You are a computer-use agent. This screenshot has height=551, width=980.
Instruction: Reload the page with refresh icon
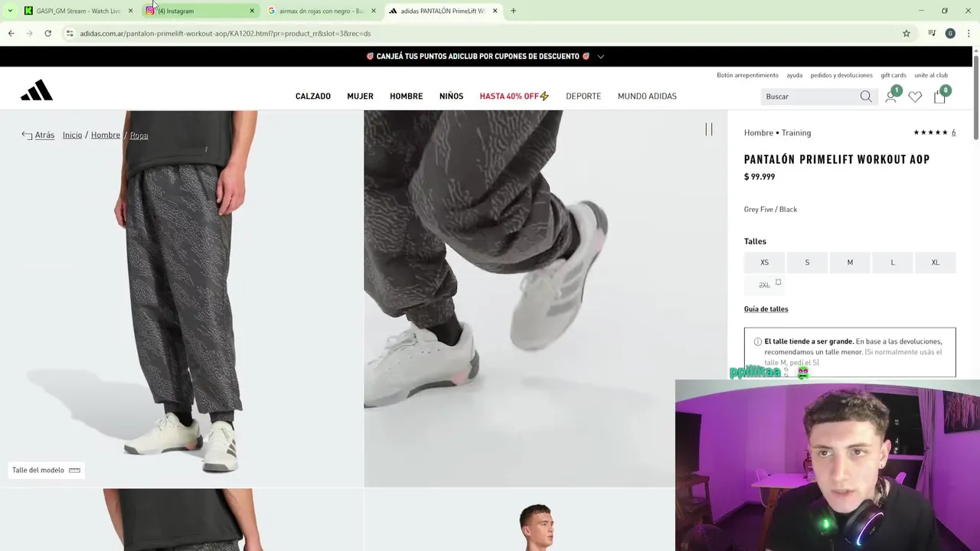point(47,33)
